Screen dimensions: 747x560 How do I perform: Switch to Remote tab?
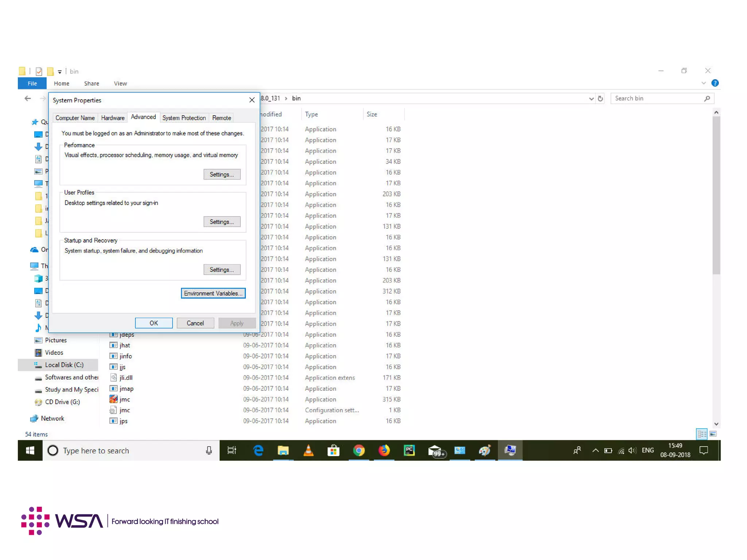(221, 118)
